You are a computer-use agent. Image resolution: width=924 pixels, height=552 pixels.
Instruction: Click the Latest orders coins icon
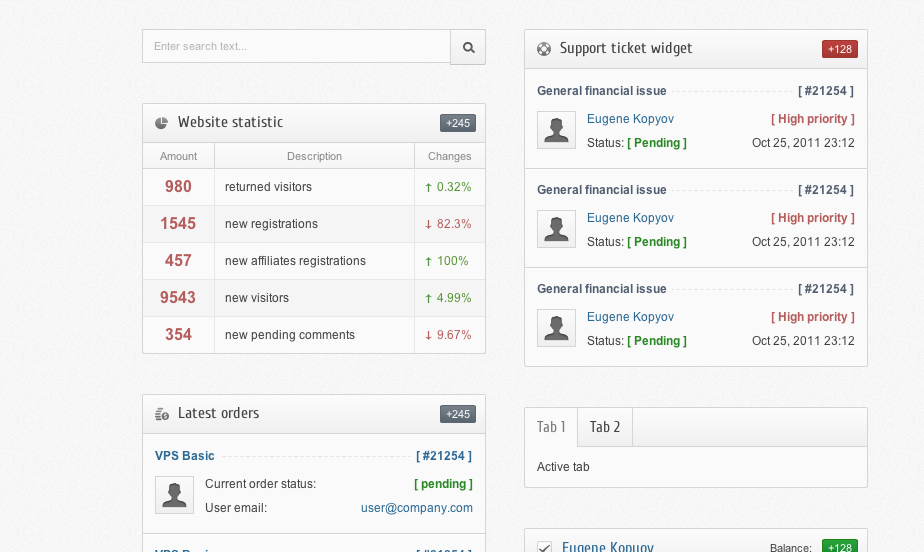162,414
